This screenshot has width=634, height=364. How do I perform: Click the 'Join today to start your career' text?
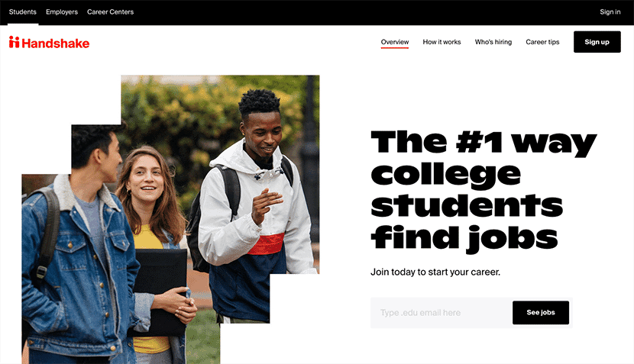[435, 272]
